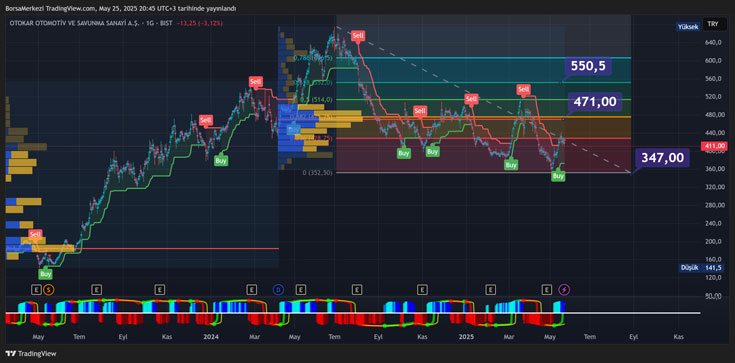735x363 pixels.
Task: Open the blue D dividend event marker
Action: (278, 290)
